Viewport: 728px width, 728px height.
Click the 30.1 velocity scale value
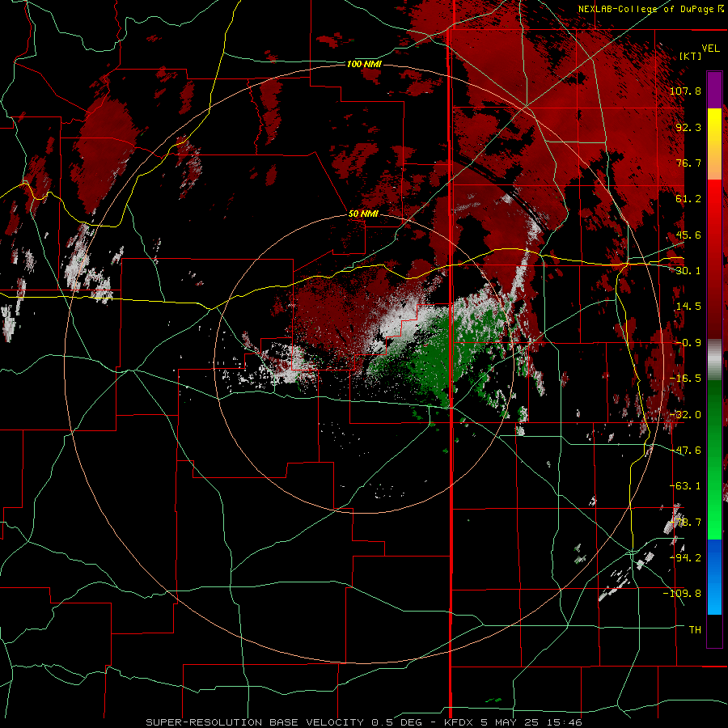[x=688, y=271]
